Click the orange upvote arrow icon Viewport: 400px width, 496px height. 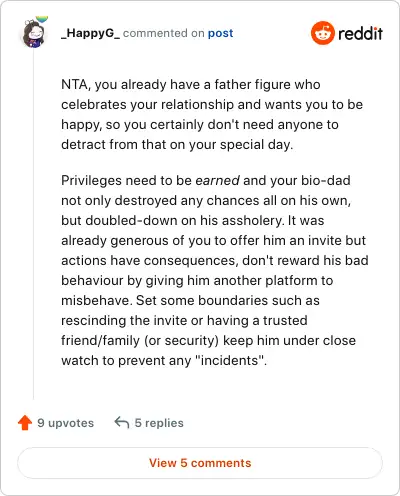[x=25, y=423]
